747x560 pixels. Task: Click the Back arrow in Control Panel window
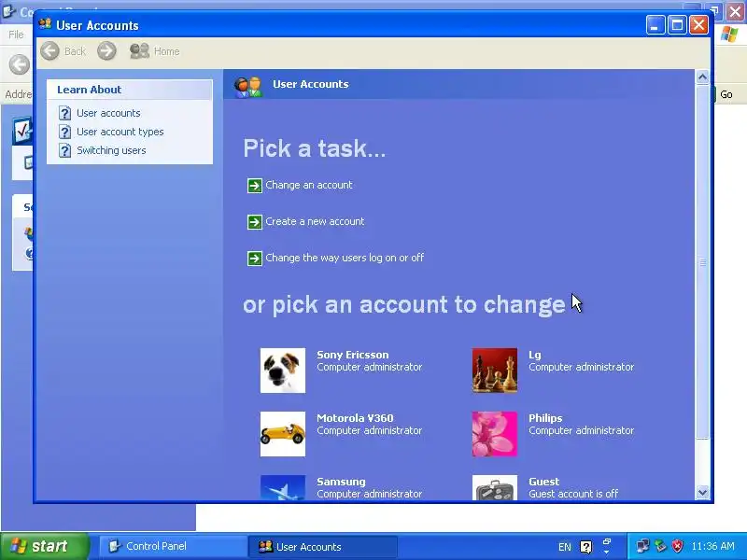[20, 64]
